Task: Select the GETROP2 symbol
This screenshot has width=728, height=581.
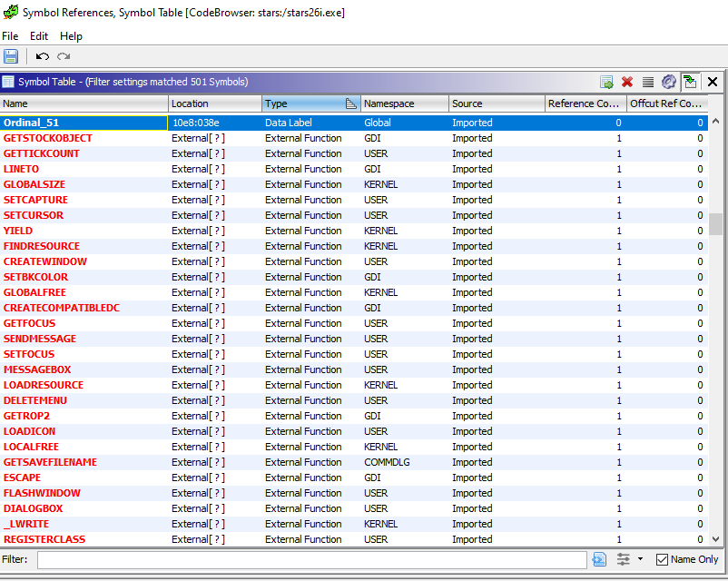Action: 26,416
